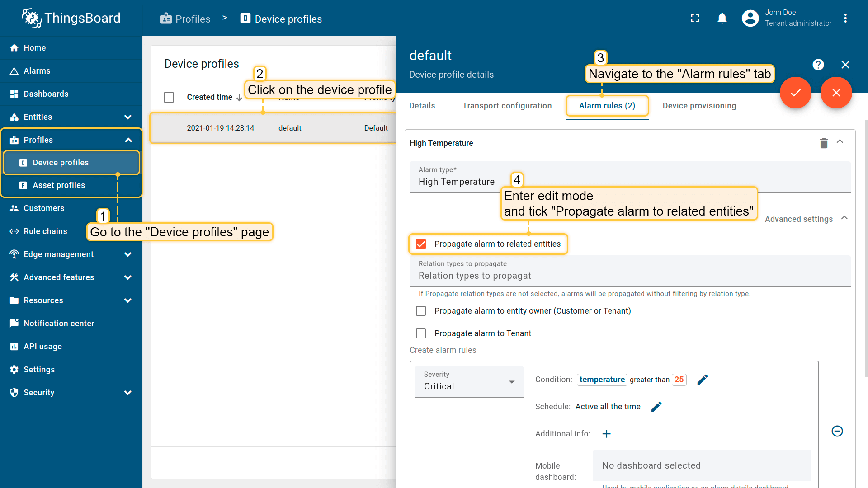Delete the High Temperature alarm rule
The image size is (868, 488).
point(824,143)
